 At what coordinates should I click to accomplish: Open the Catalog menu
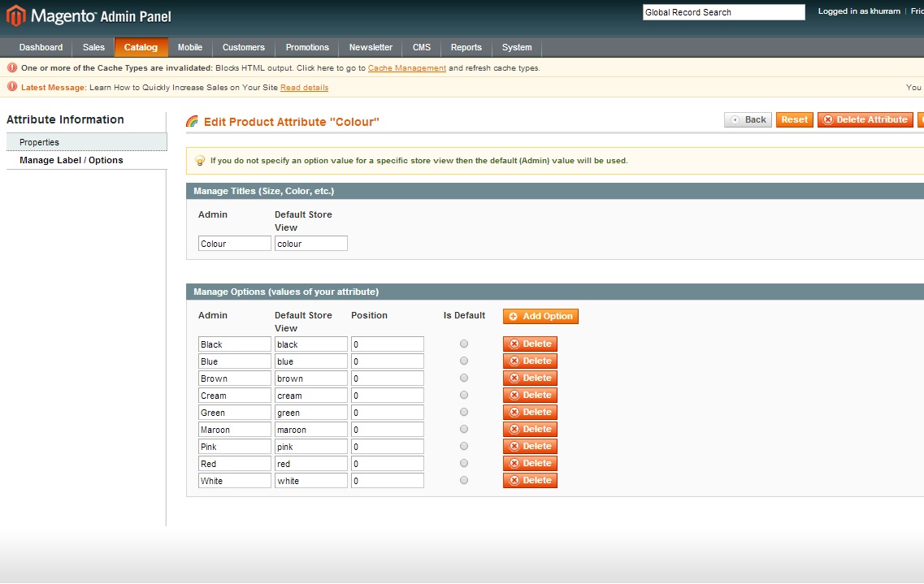tap(141, 47)
